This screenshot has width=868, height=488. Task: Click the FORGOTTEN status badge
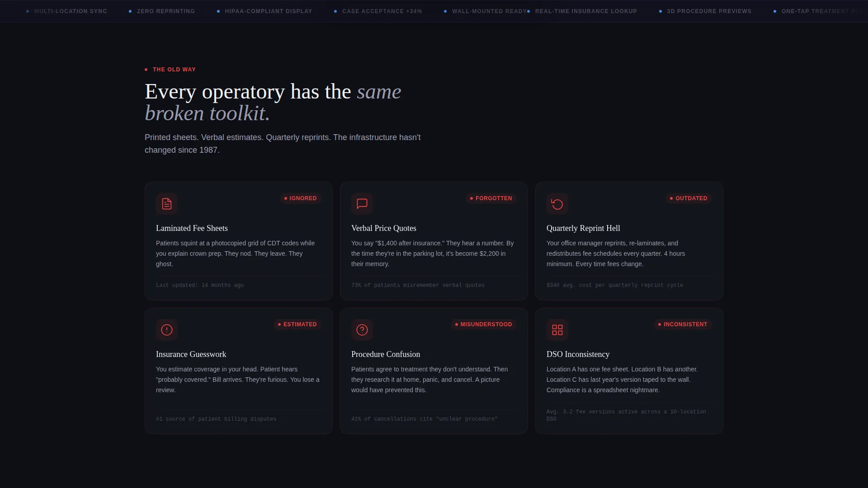pos(491,198)
